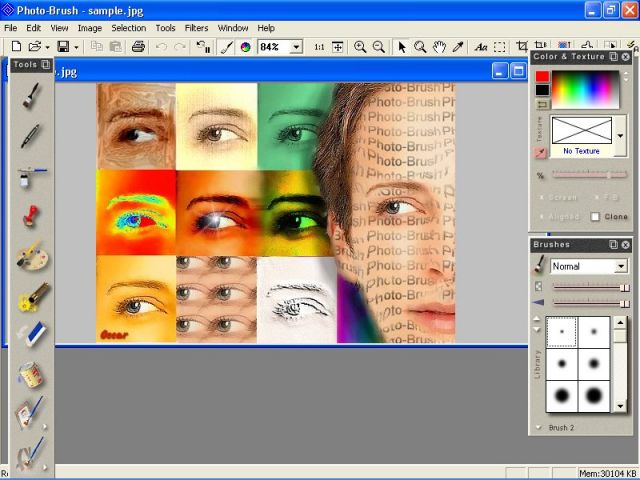Open the Help menu
The width and height of the screenshot is (640, 480).
click(266, 28)
